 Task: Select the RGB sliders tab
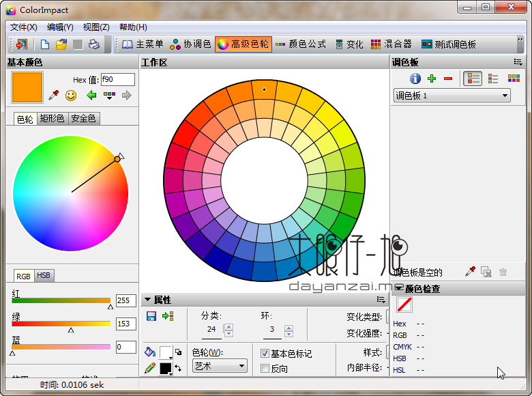[x=23, y=276]
